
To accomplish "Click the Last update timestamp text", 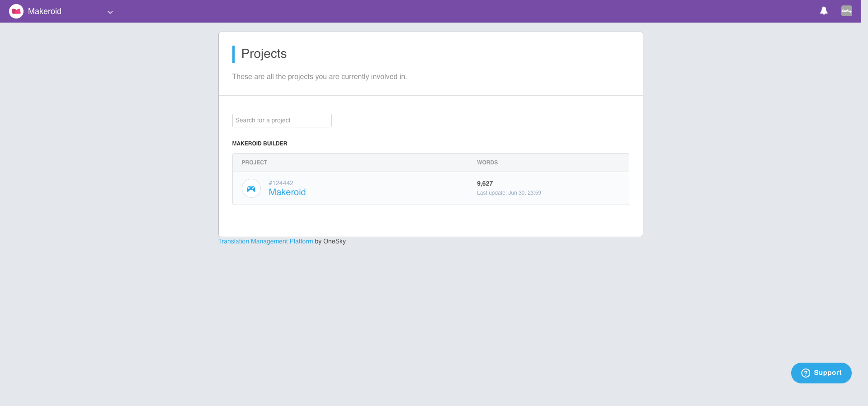I will click(x=509, y=193).
